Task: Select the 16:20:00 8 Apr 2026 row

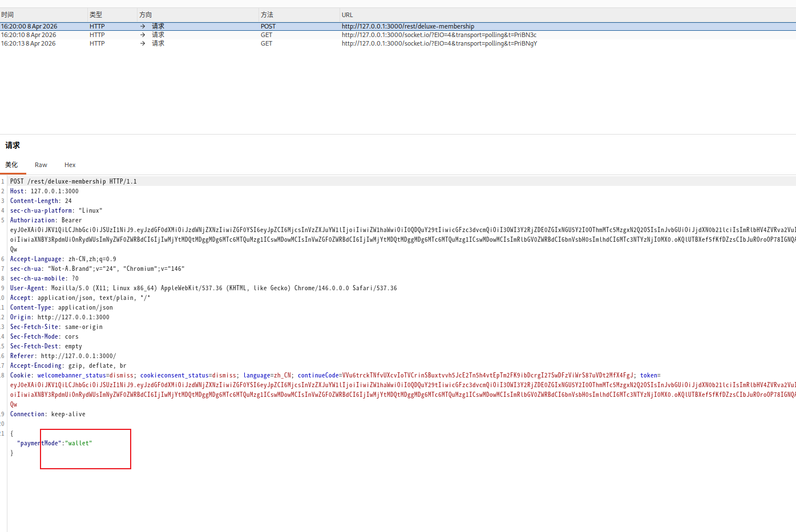Action: click(x=398, y=26)
